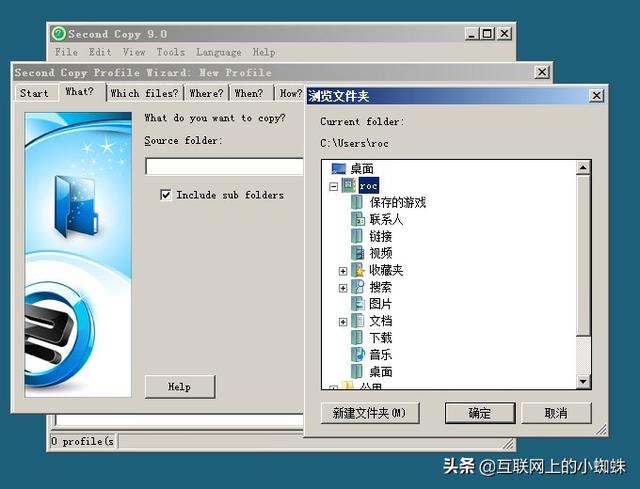Open the View menu

point(134,52)
